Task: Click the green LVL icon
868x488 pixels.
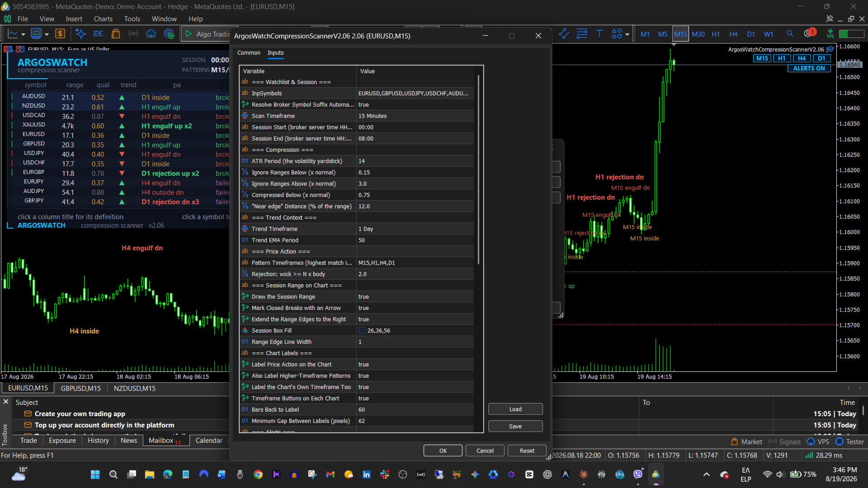Action: point(830,34)
